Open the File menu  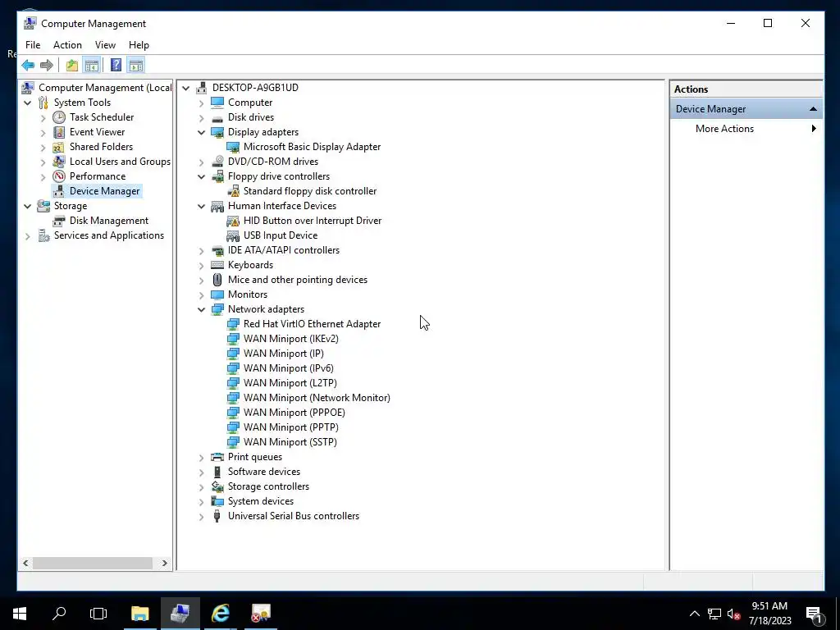point(33,45)
